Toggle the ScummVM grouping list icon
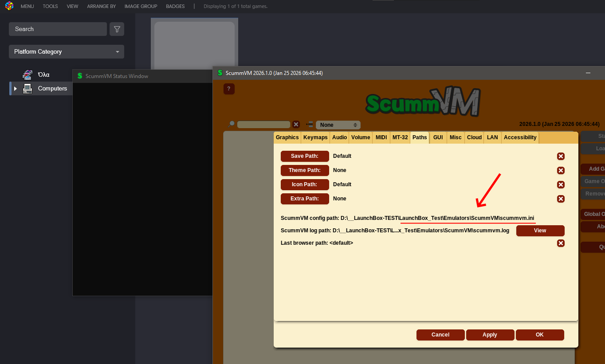 tap(310, 125)
